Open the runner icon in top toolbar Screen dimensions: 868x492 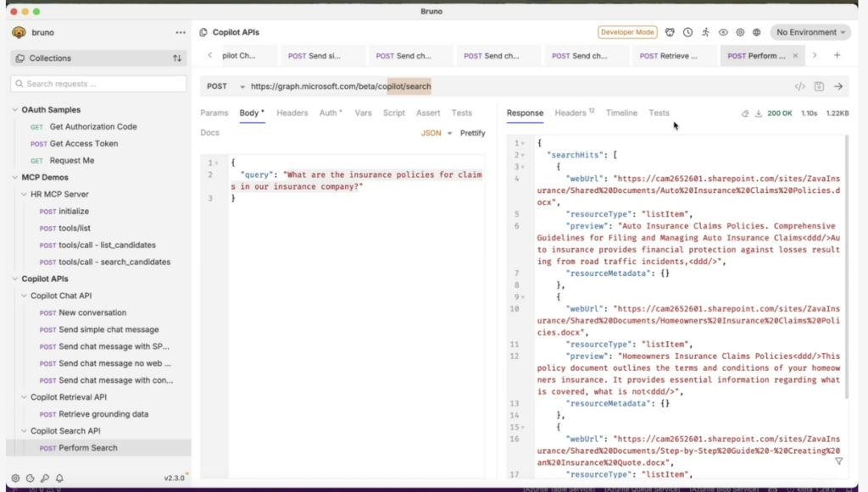click(x=705, y=32)
